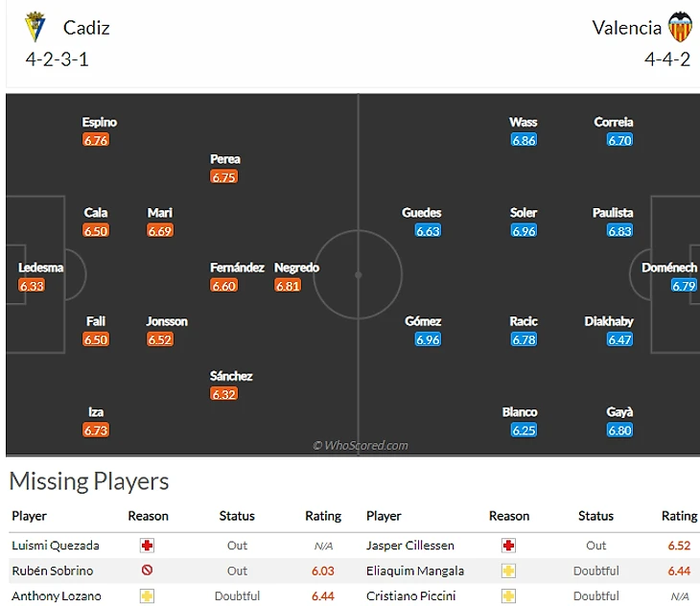
Task: Open Jasper Cillessen's player link
Action: pos(409,545)
